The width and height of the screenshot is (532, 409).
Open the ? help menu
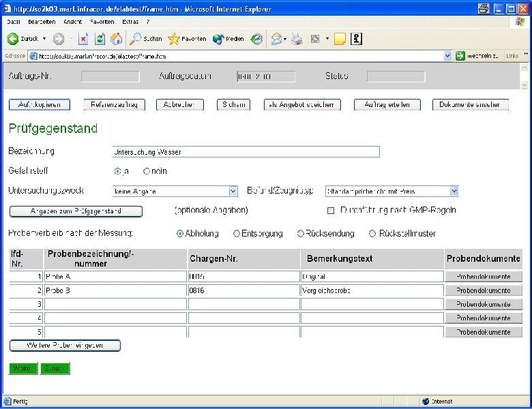[x=148, y=22]
